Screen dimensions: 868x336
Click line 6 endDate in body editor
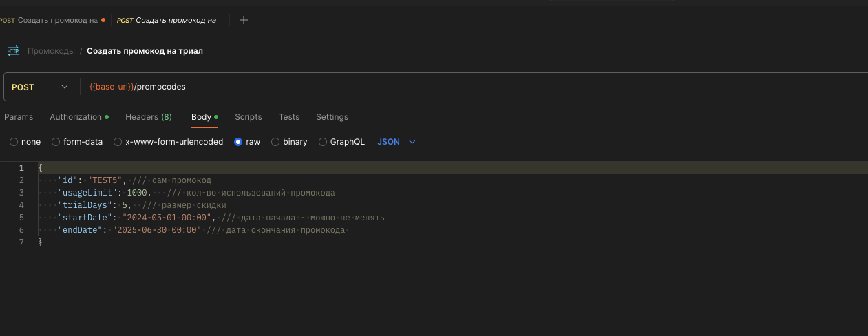[x=80, y=230]
